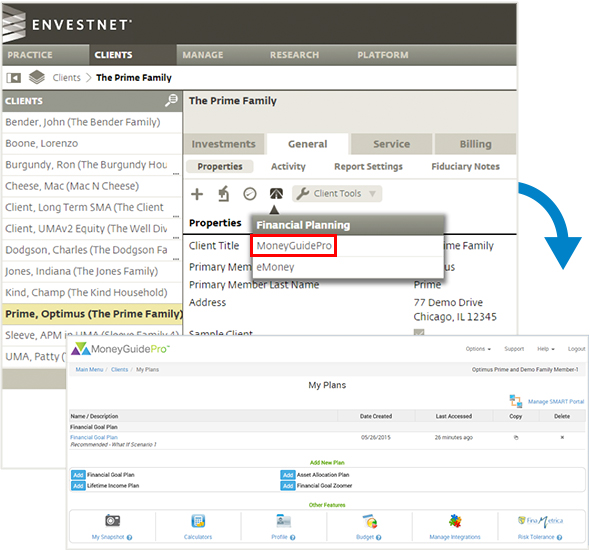Click Main Menu breadcrumb in MoneyGuidePro
The width and height of the screenshot is (590, 550).
pos(89,370)
